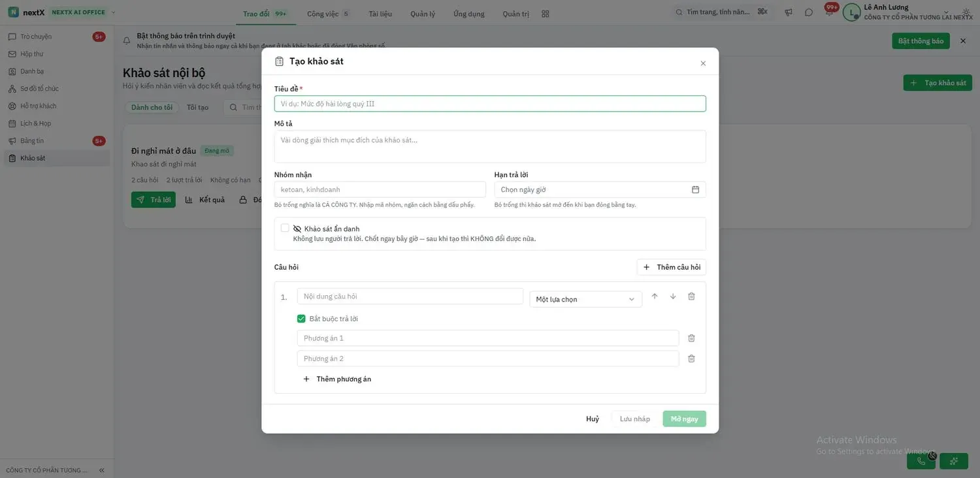Remove Phương án 1 using its trash icon

click(691, 338)
